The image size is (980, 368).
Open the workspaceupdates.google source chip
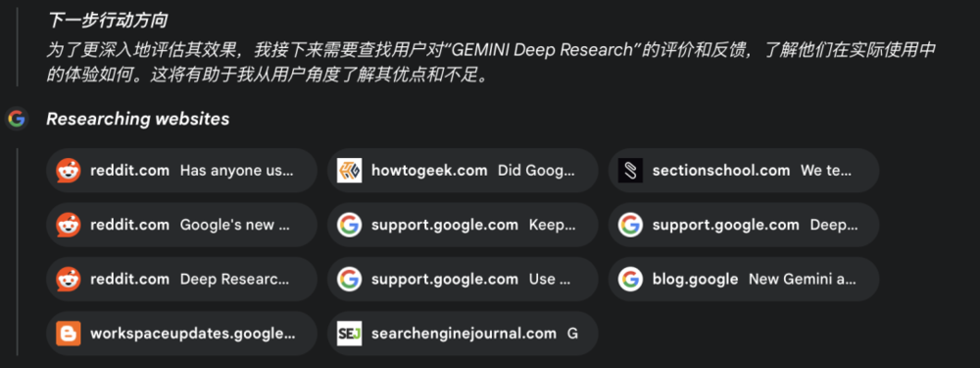pyautogui.click(x=182, y=334)
